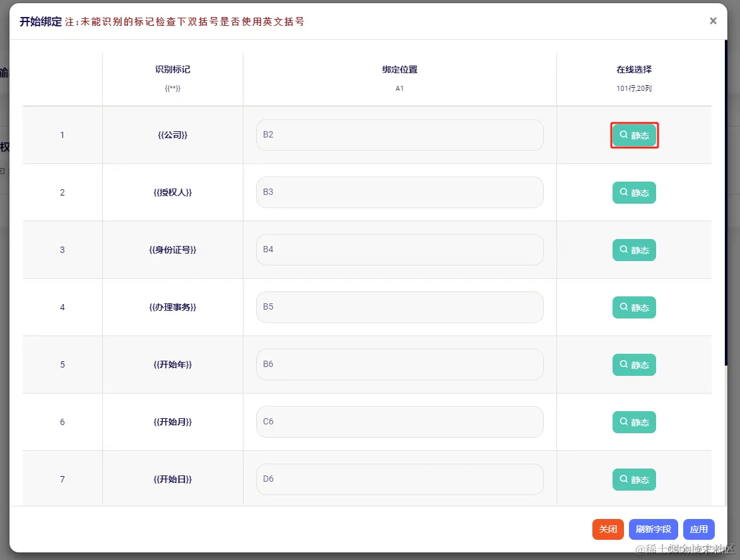Click the 静态 button for {{开始月}} row

click(x=634, y=423)
